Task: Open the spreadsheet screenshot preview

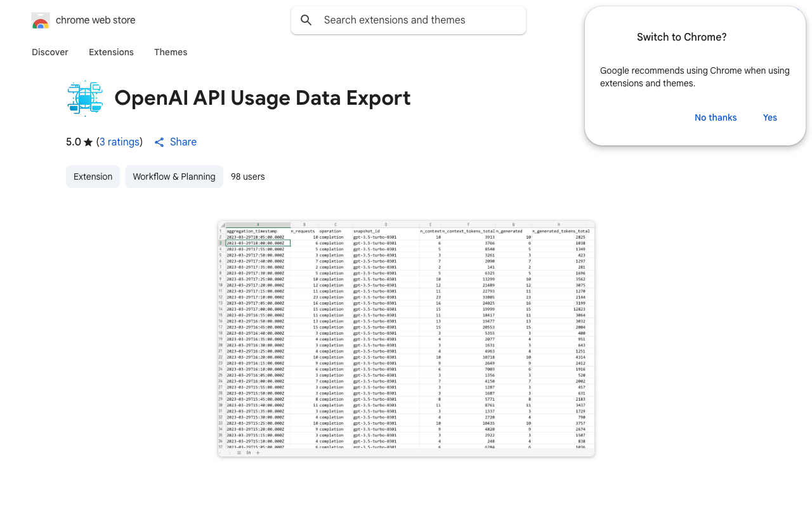Action: pos(406,338)
